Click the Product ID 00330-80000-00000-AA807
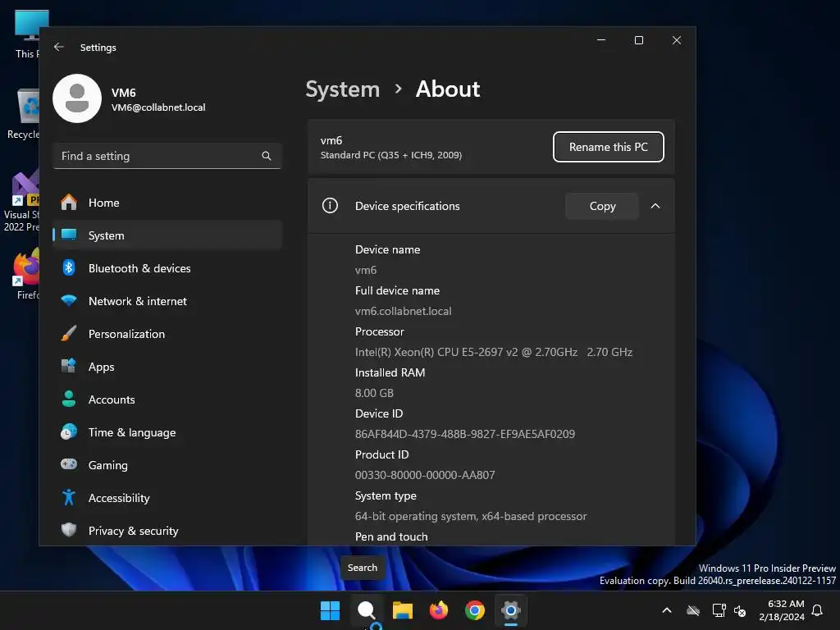840x630 pixels. (x=425, y=475)
